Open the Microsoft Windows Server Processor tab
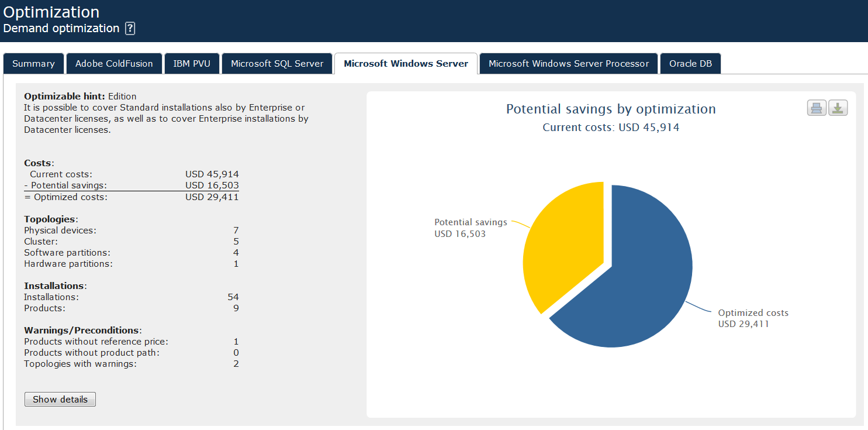Image resolution: width=868 pixels, height=430 pixels. 569,64
